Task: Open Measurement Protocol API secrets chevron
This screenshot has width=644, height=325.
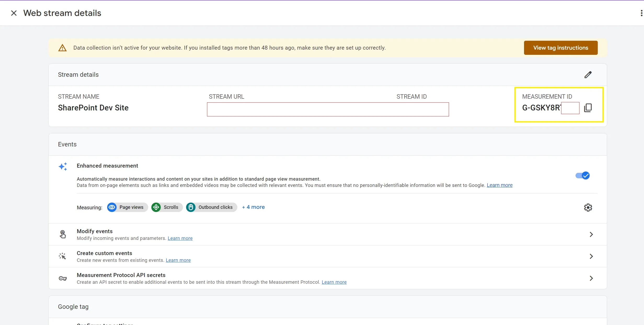Action: 591,278
